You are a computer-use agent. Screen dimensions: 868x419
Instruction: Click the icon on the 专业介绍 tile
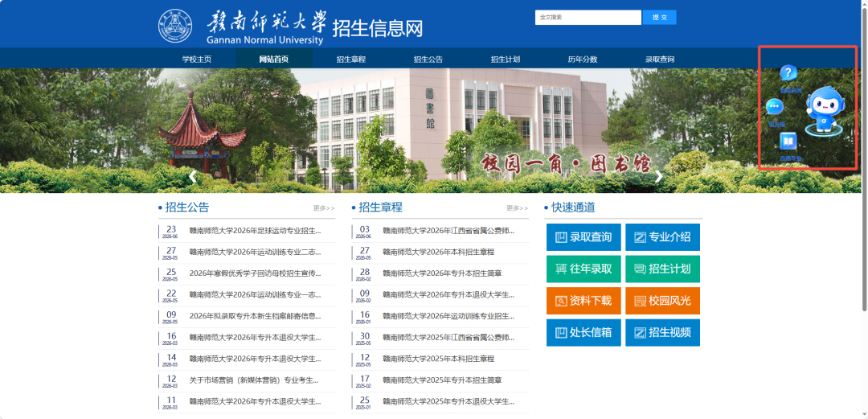coord(640,238)
